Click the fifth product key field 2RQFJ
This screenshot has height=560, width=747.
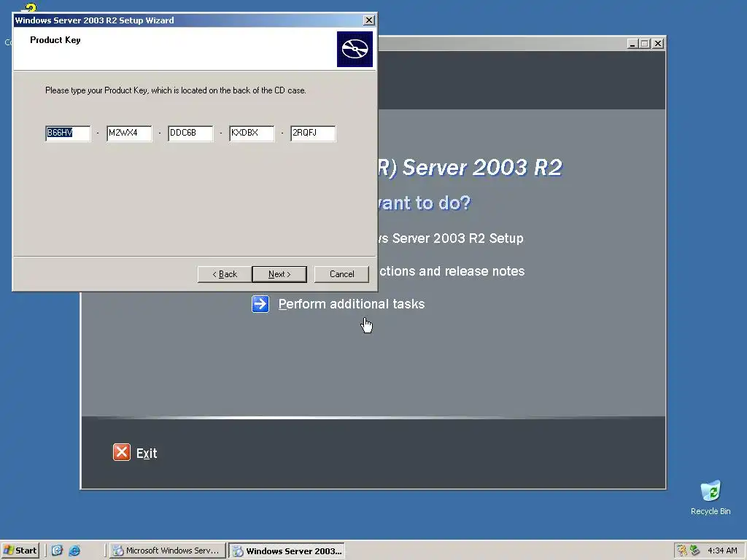[x=313, y=133]
